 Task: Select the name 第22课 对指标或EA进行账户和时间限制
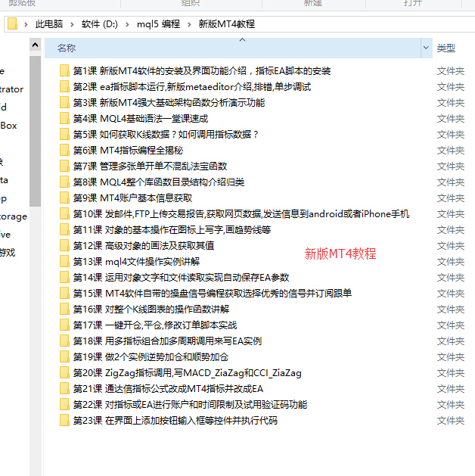(190, 404)
